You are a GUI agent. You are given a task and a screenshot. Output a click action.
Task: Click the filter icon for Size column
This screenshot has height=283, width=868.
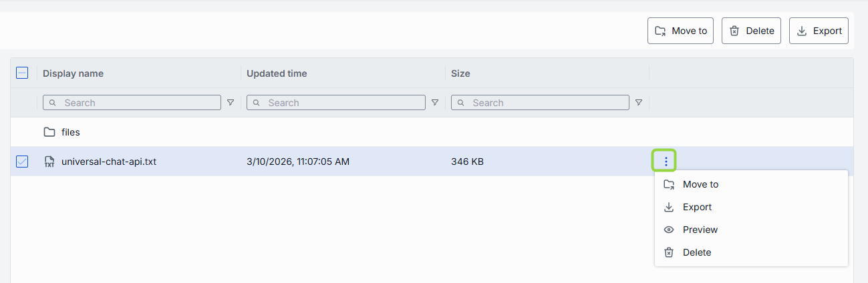click(639, 103)
